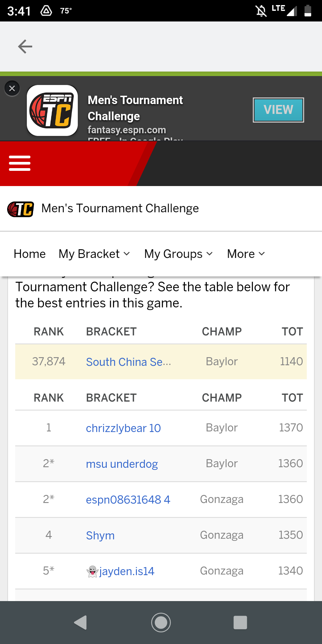Tap the VIEW button in banner

[278, 110]
